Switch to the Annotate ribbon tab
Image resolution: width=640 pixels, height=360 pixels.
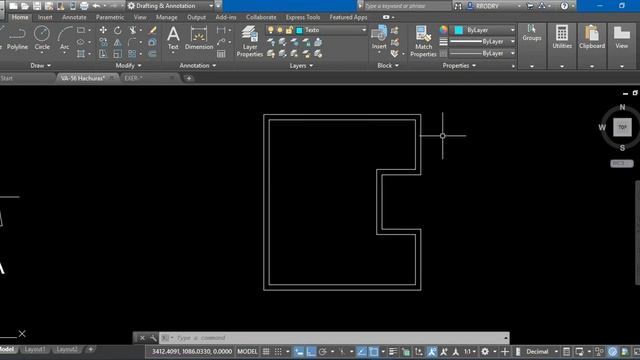point(74,17)
